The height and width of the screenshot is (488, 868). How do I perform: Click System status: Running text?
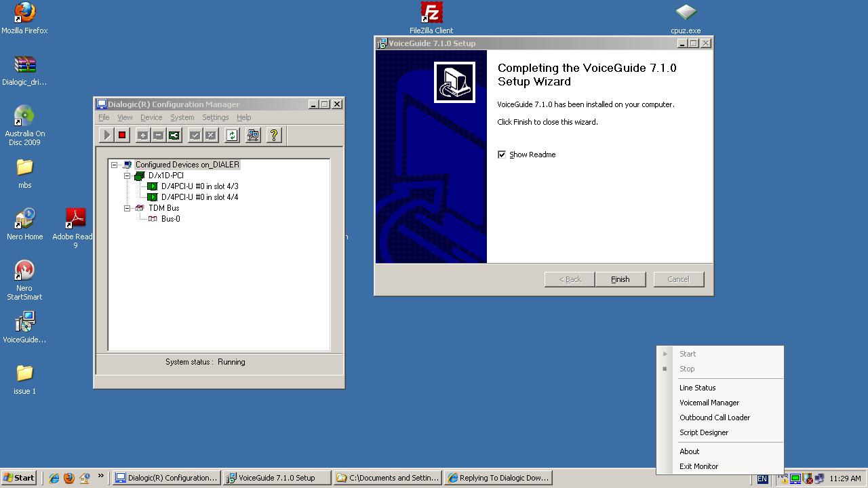coord(205,362)
